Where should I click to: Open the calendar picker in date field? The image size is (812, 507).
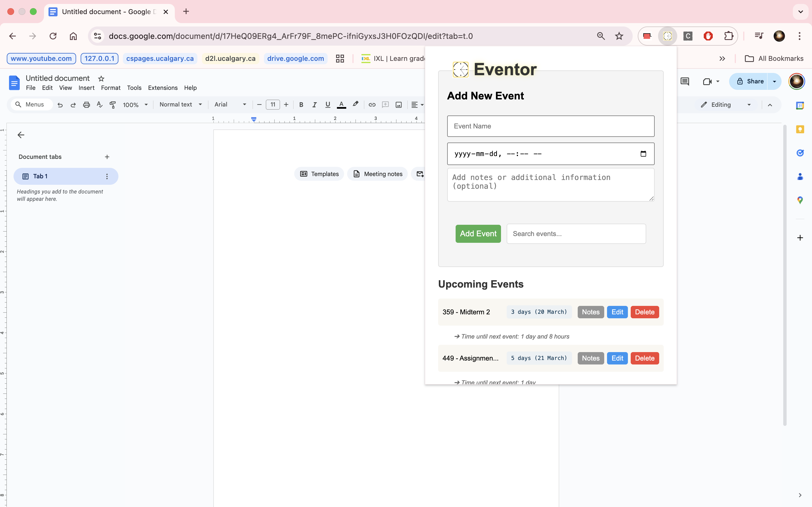(643, 154)
